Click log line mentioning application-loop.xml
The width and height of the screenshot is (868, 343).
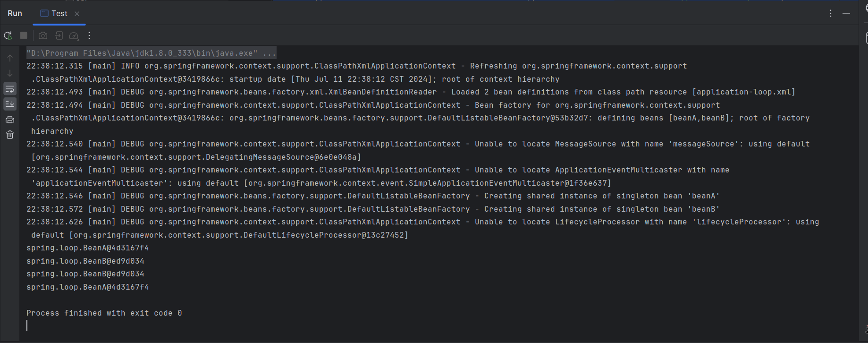click(x=411, y=92)
